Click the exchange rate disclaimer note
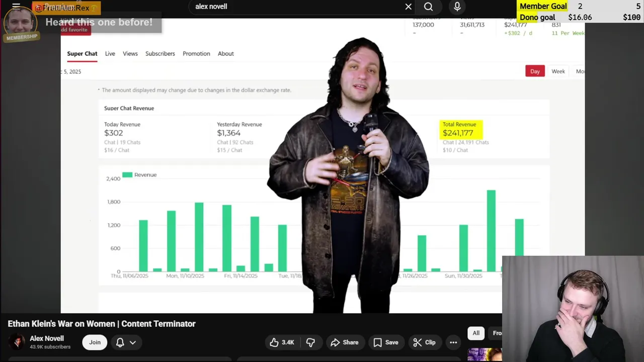644x362 pixels. pos(194,90)
